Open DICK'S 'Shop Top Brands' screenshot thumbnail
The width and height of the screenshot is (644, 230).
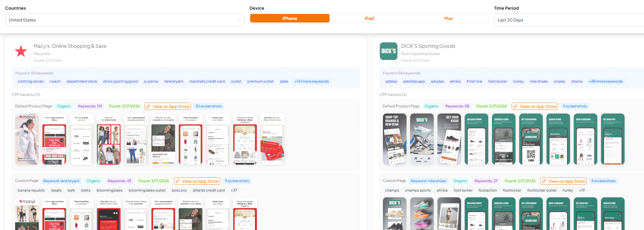394,139
